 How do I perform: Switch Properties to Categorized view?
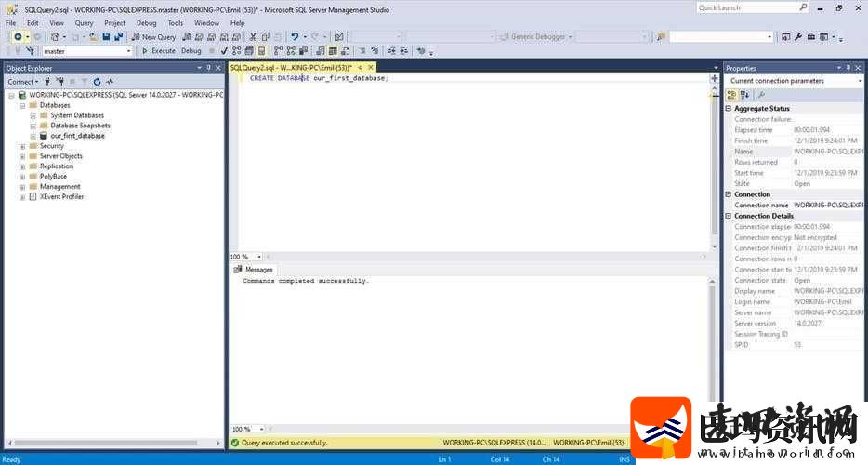(x=731, y=95)
